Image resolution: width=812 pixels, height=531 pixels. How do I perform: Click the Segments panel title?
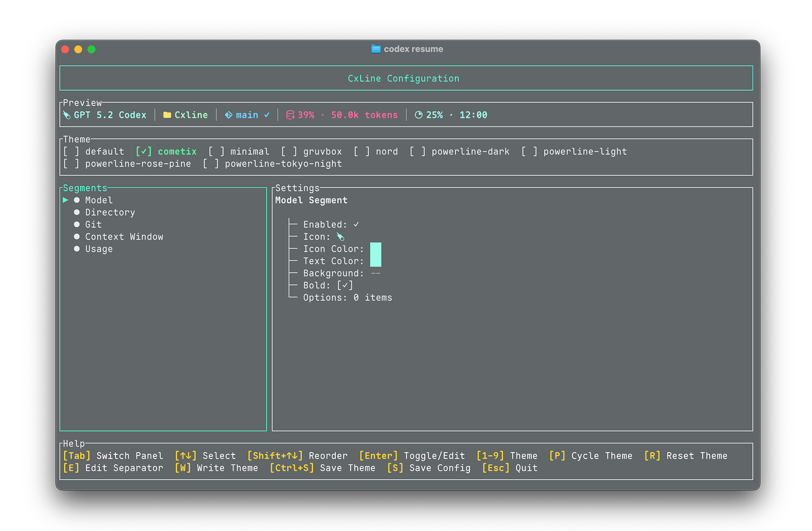click(x=85, y=188)
